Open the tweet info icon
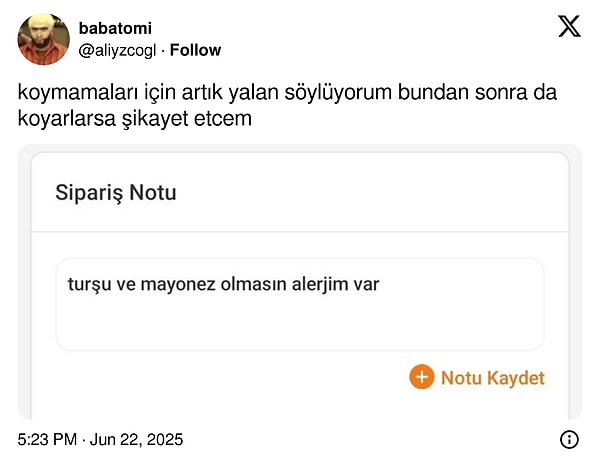600x470 pixels. [x=569, y=439]
